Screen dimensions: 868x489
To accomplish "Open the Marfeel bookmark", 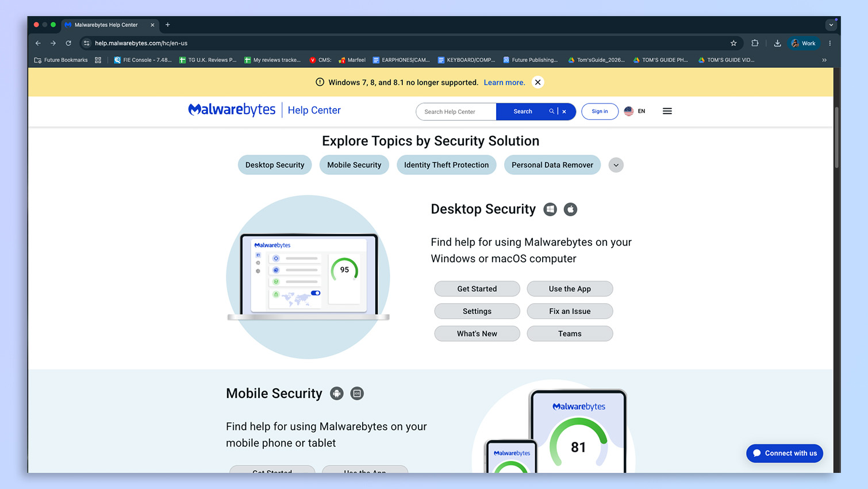I will tap(352, 60).
